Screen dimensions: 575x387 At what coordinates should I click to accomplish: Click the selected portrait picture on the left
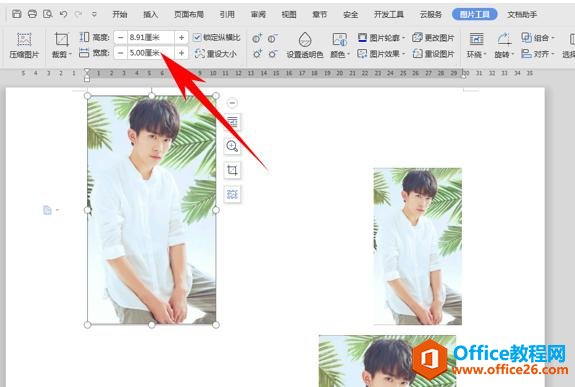tap(151, 210)
